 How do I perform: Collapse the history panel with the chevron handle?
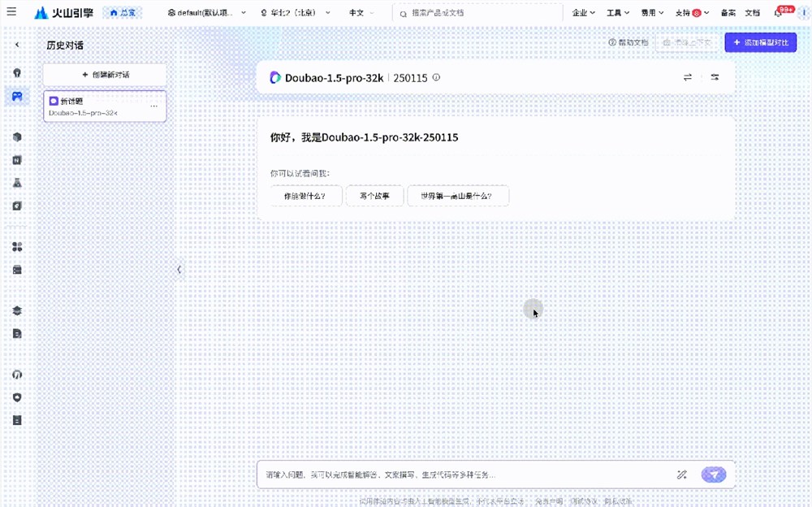[x=179, y=270]
